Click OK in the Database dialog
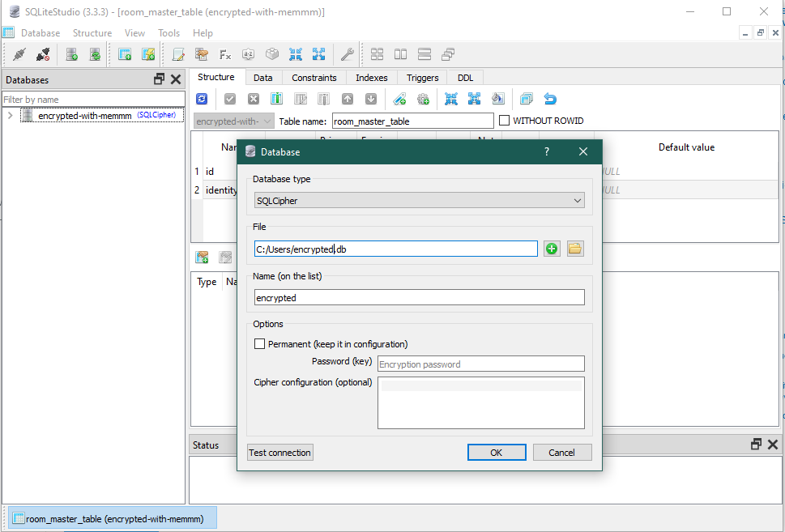 497,453
